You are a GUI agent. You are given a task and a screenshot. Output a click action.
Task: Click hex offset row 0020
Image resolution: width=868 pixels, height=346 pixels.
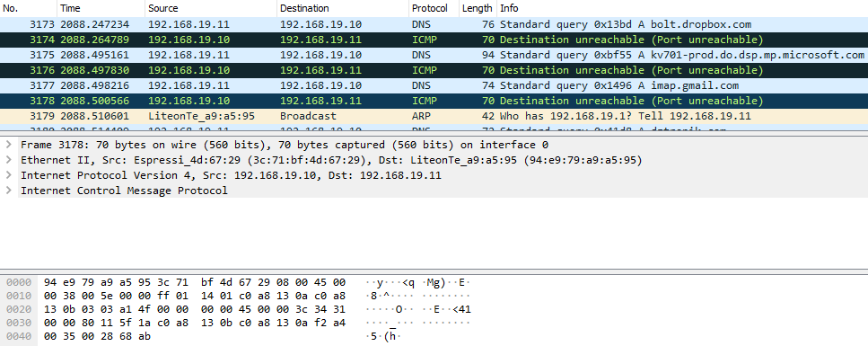19,309
